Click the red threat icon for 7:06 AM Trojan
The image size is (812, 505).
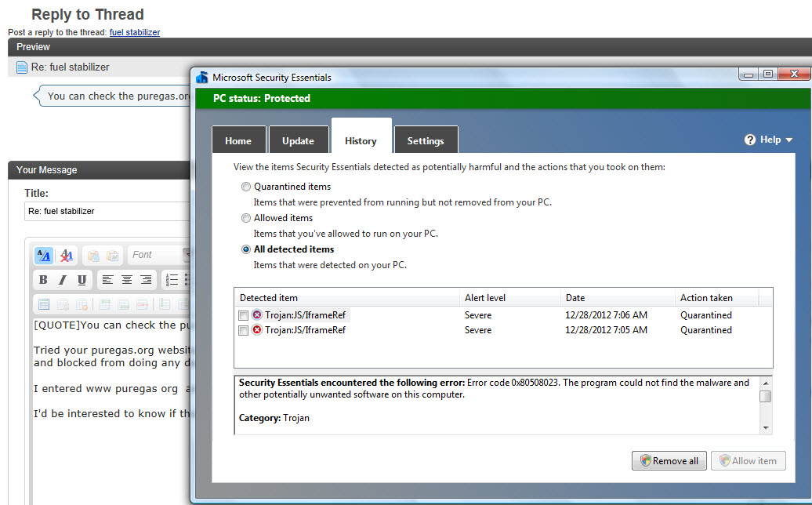(x=257, y=315)
